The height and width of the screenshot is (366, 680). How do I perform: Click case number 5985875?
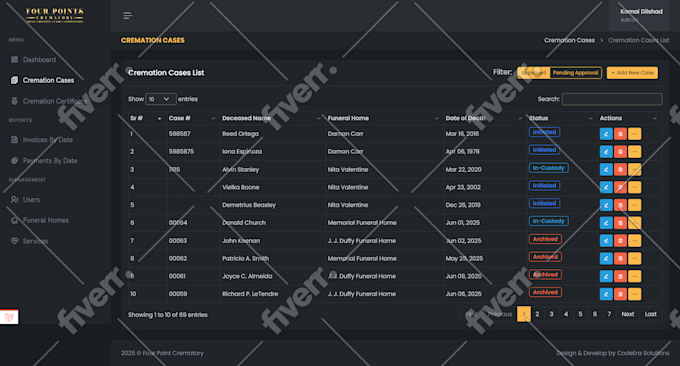[181, 152]
